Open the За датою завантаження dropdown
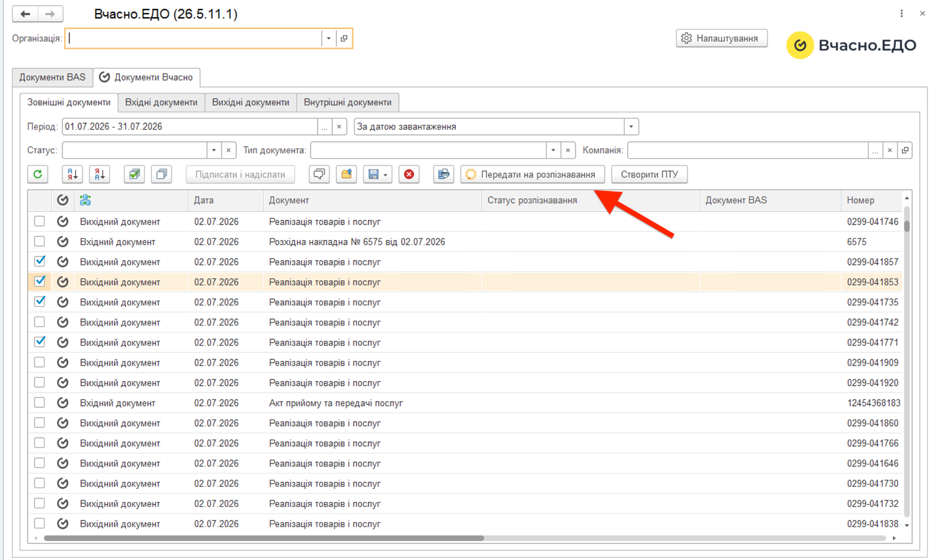 tap(631, 127)
